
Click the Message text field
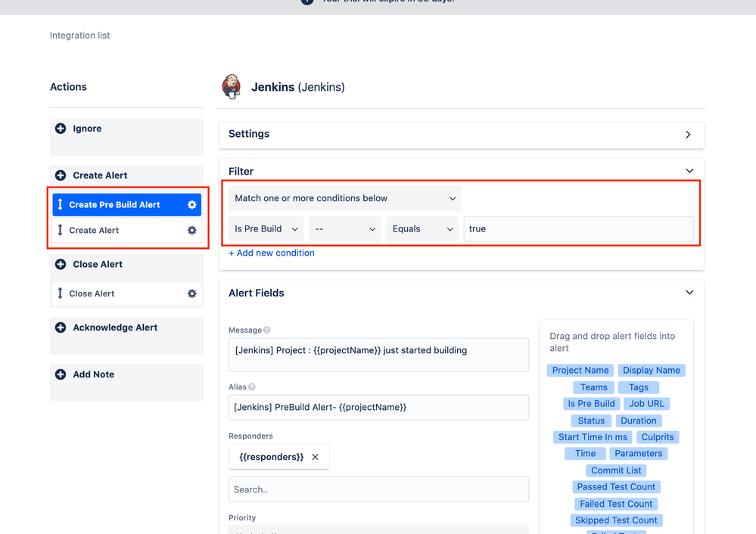(x=378, y=355)
